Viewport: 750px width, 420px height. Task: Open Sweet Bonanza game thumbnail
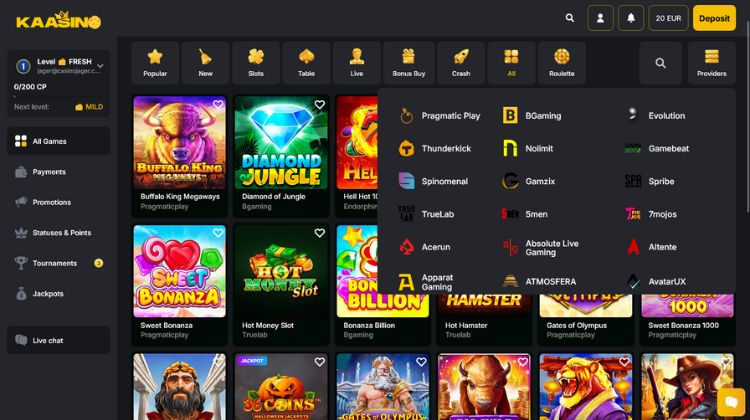179,271
